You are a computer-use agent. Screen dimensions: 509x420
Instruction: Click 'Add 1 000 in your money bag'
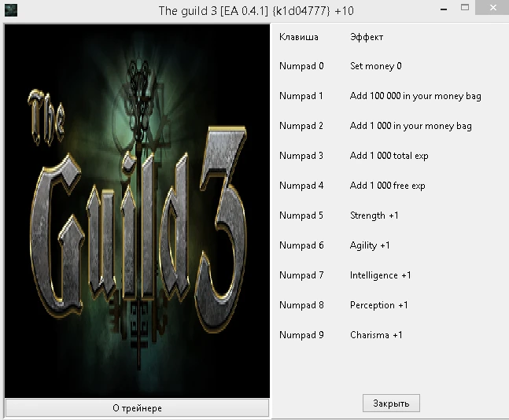coord(411,126)
